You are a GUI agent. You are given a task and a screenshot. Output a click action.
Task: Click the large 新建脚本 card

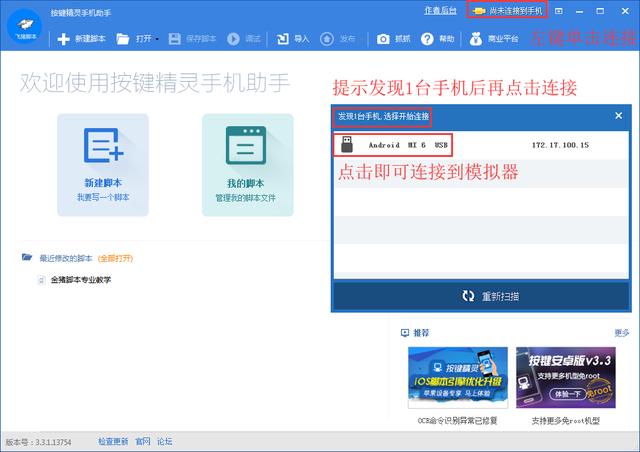pyautogui.click(x=103, y=165)
